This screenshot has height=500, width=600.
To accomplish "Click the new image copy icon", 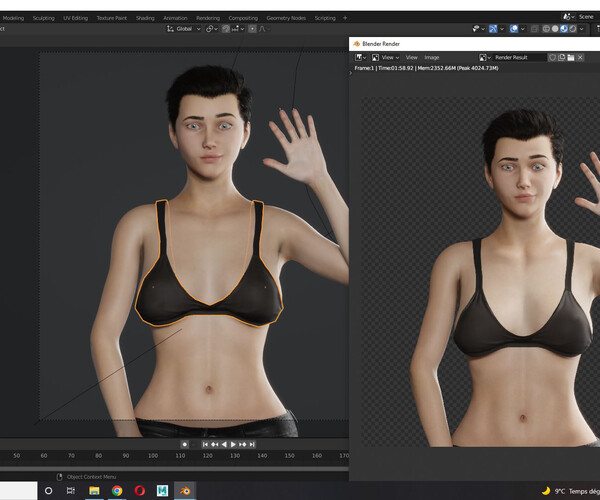I will click(561, 57).
